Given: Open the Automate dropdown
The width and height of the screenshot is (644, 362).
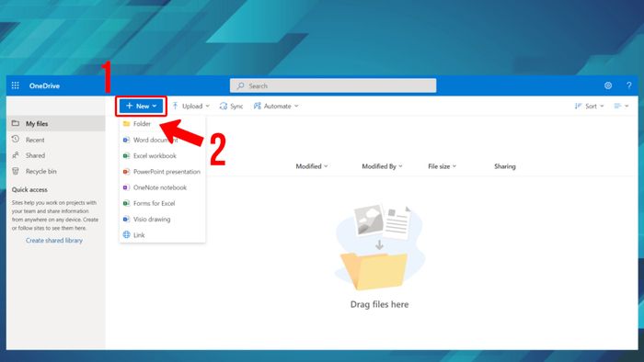Looking at the screenshot, I should pyautogui.click(x=276, y=107).
